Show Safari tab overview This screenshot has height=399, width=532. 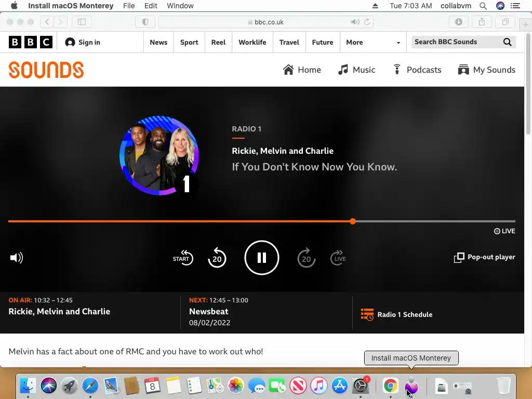click(x=505, y=22)
